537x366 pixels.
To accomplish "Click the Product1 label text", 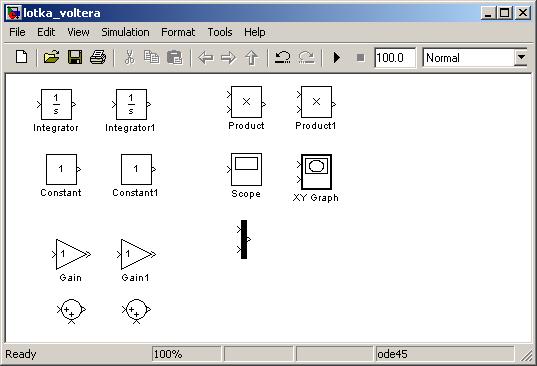I will click(x=316, y=126).
